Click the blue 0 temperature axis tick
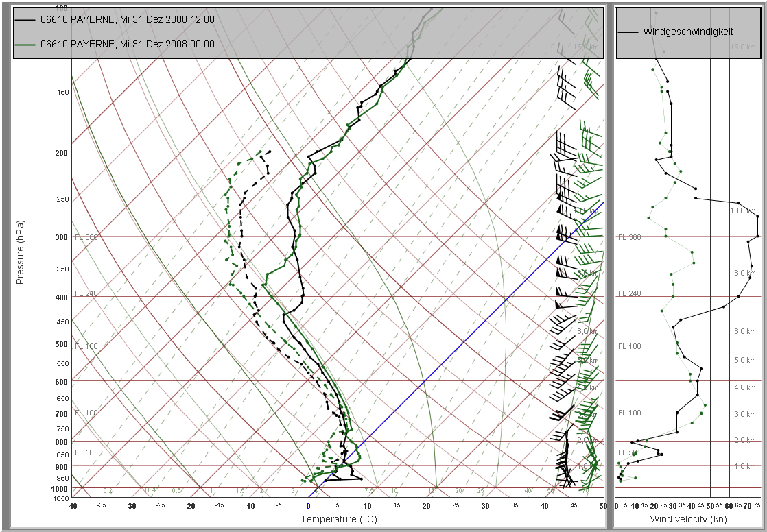This screenshot has height=532, width=767. click(308, 507)
